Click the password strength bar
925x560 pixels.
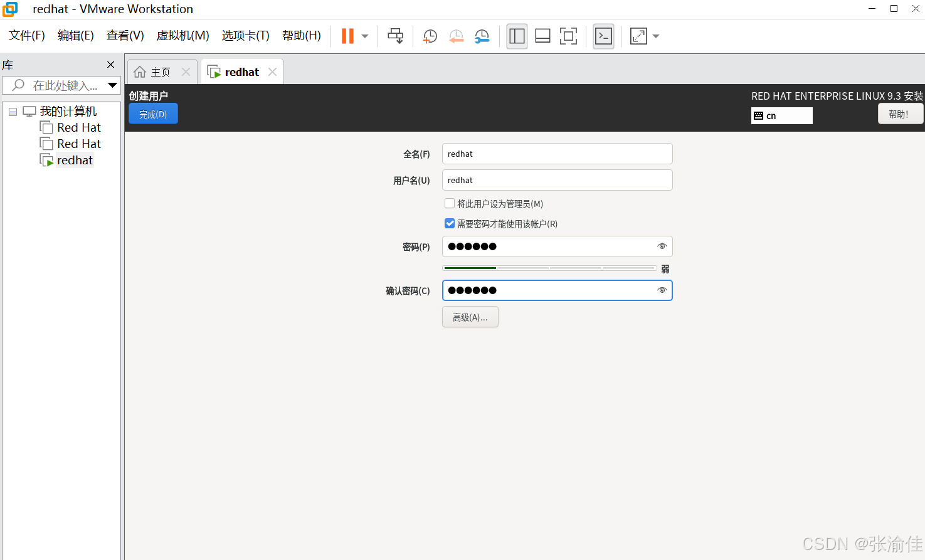pos(549,268)
